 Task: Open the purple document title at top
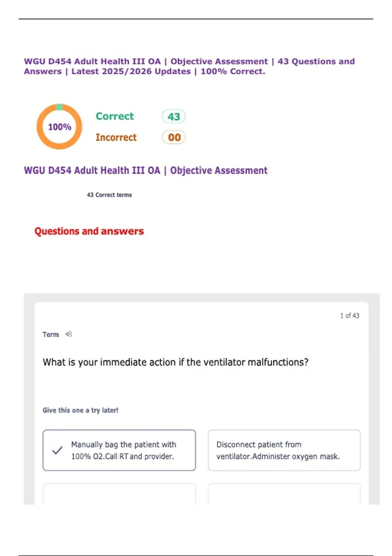(x=189, y=66)
